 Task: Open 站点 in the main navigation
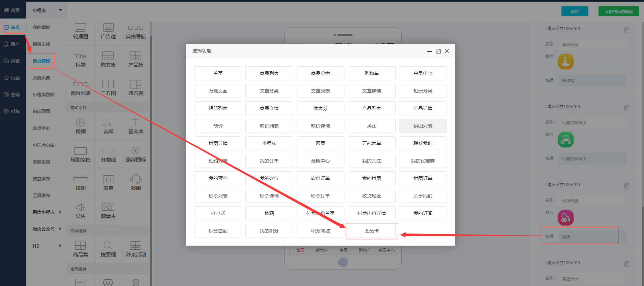(x=13, y=27)
